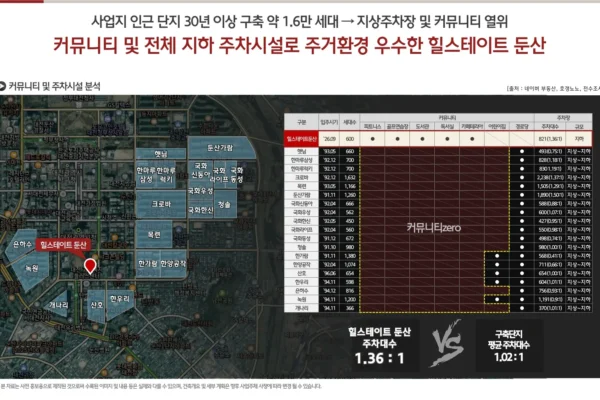Click the 햇님 block on the map
Screen dimensions: 600x400
[161, 154]
